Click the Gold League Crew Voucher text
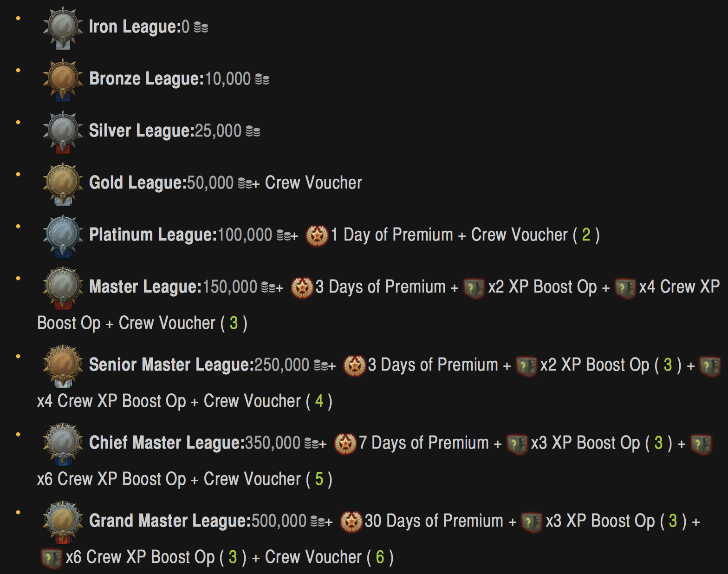The image size is (728, 574). pyautogui.click(x=313, y=183)
